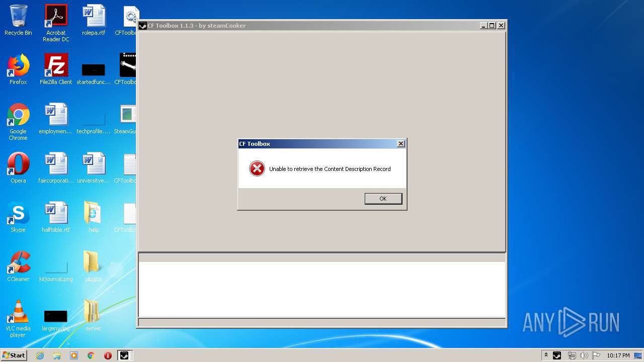Click the white log area in CF Toolbox
644x362 pixels.
point(322,289)
